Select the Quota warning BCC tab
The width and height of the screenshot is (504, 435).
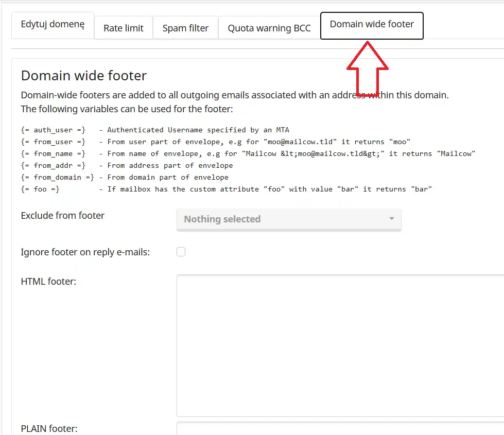pyautogui.click(x=269, y=28)
